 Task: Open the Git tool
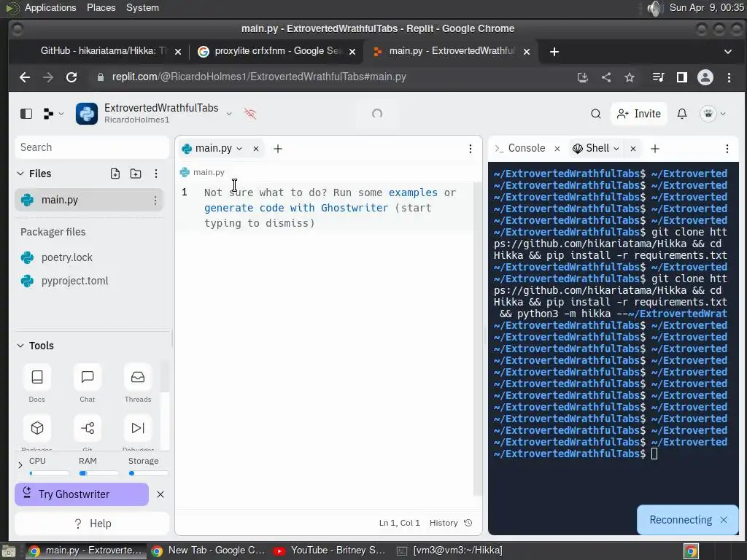point(88,427)
